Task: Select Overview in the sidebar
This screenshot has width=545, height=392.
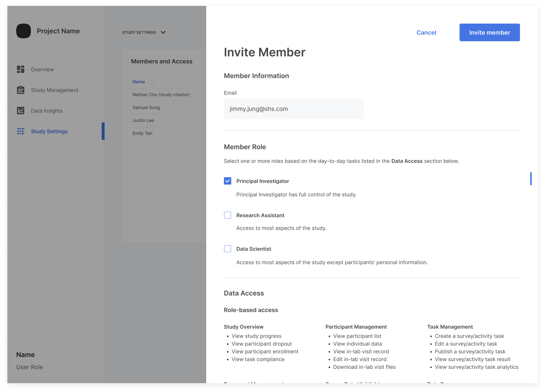Action: (x=42, y=69)
